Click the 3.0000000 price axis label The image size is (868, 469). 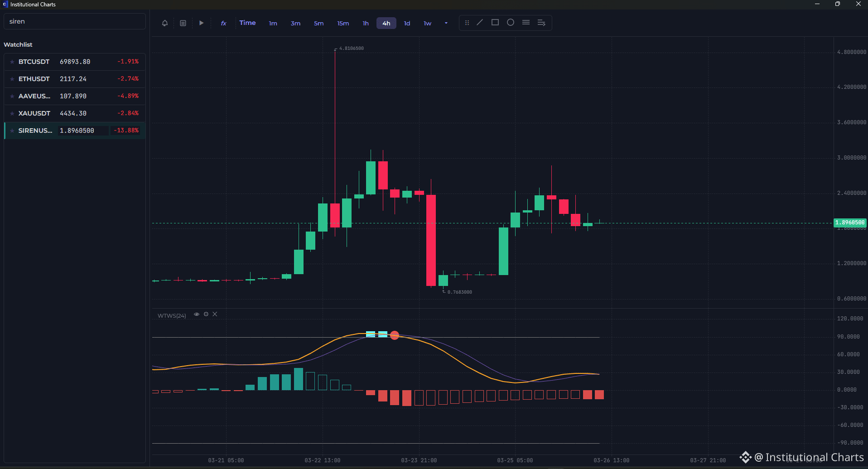pos(852,158)
